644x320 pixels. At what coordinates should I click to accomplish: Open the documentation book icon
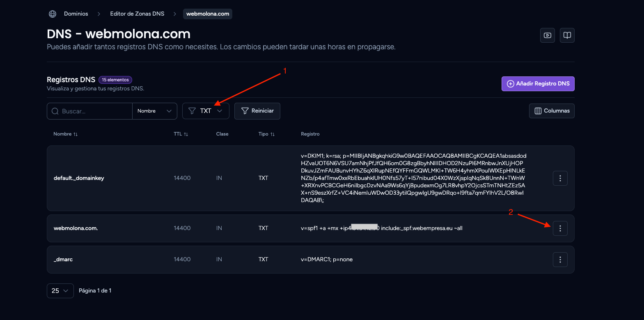pyautogui.click(x=567, y=35)
